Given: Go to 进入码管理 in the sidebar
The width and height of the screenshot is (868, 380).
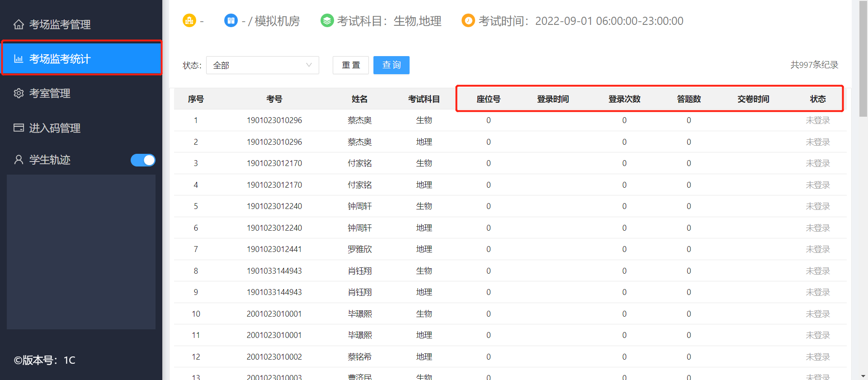Looking at the screenshot, I should coord(55,128).
